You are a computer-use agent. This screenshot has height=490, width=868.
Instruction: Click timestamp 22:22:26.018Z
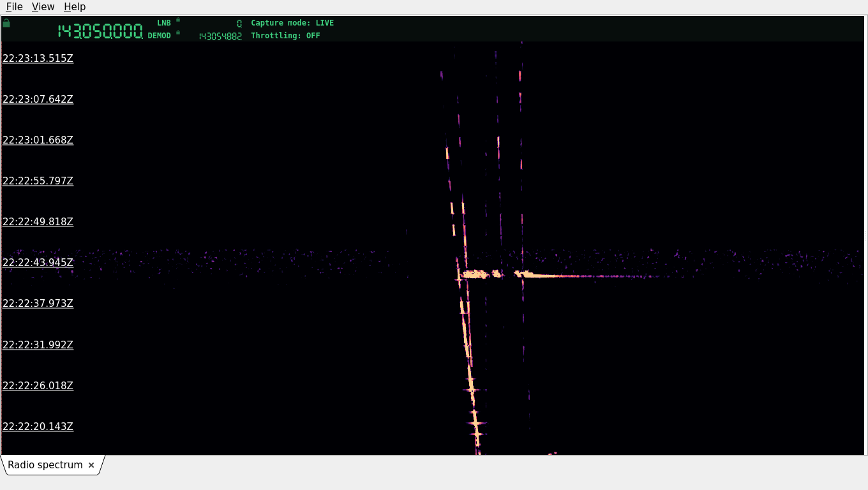[38, 386]
